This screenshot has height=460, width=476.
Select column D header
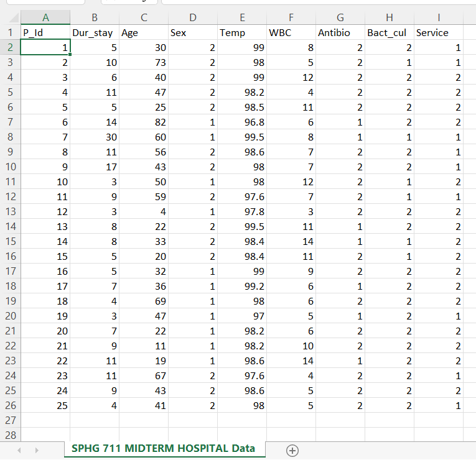pos(193,17)
